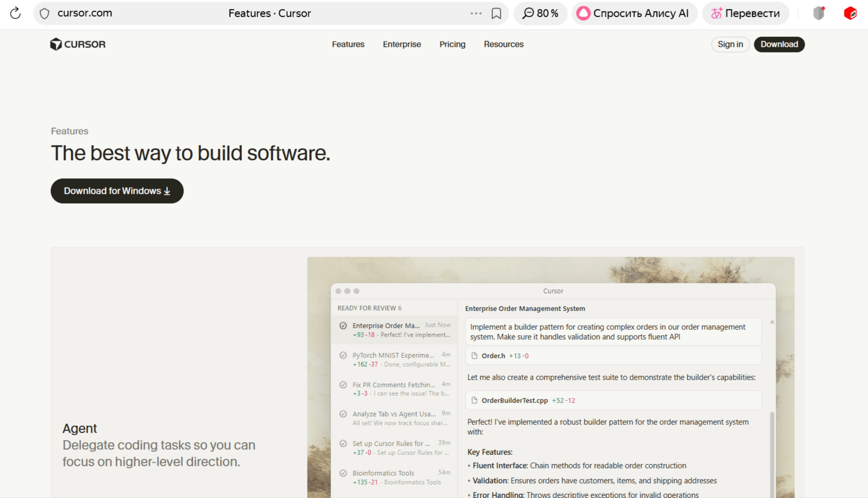The width and height of the screenshot is (868, 498).
Task: Bookmark this page using the bookmark icon
Action: 496,14
